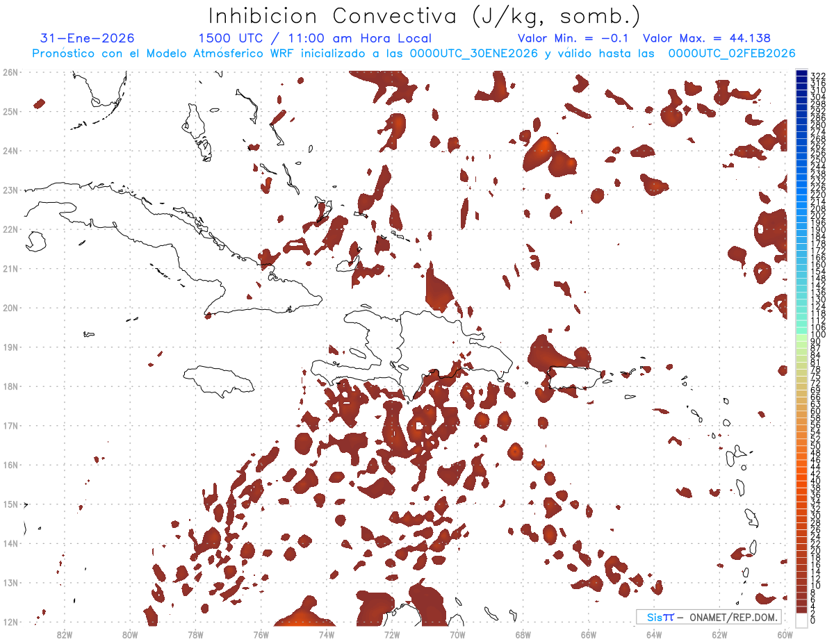Click the latitude label "26N"
This screenshot has width=834, height=644.
coord(10,72)
